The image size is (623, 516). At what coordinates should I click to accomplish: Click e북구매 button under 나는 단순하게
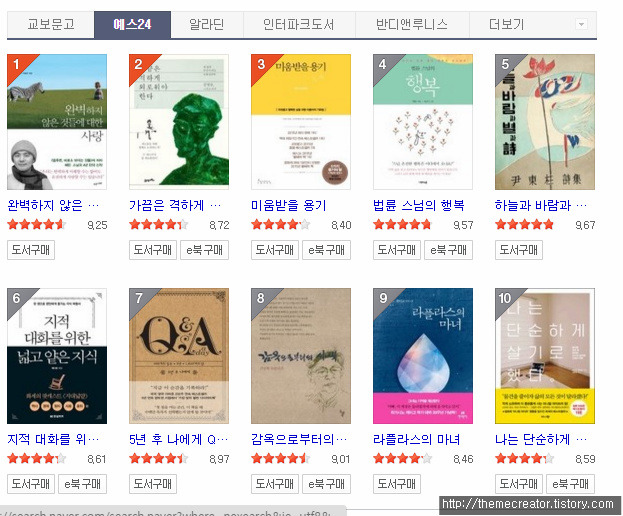tap(570, 484)
